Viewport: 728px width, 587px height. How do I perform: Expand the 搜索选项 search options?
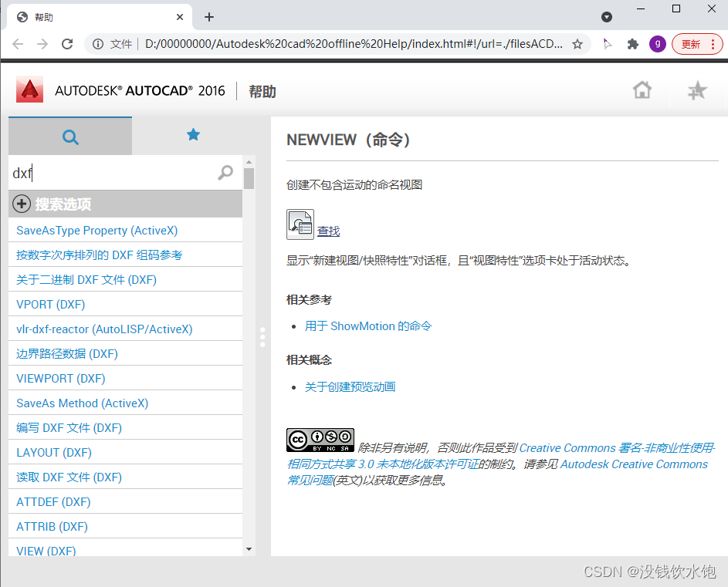point(22,204)
